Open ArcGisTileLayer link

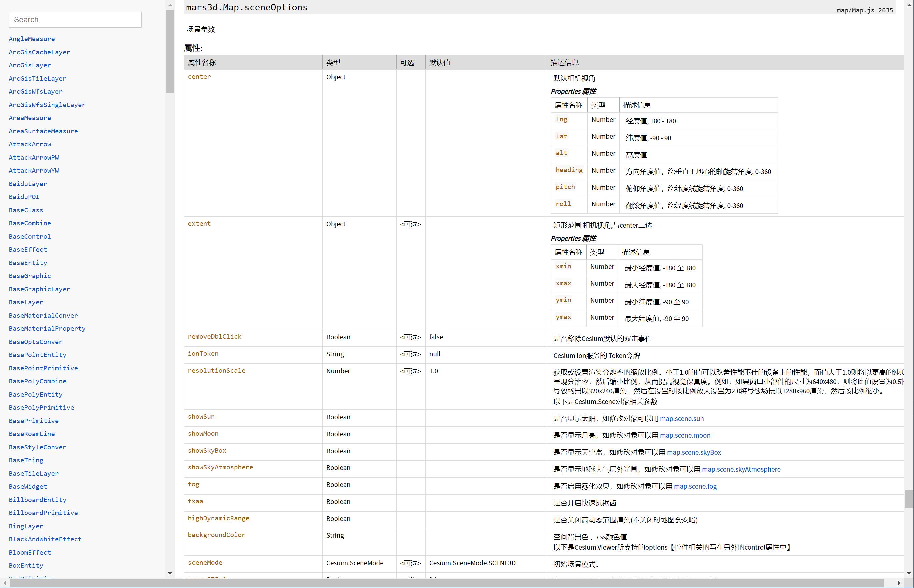tap(37, 78)
